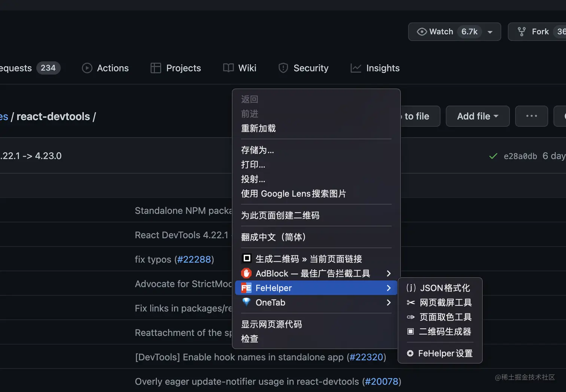
Task: Select 检查 in context menu
Action: click(x=316, y=339)
